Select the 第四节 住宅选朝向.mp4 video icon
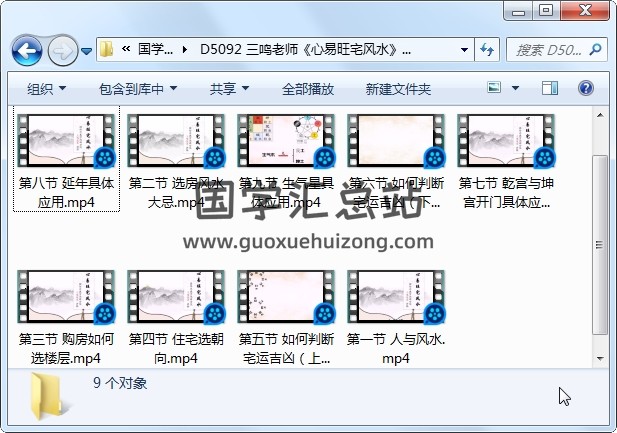Screen dimensions: 617x433 (176, 296)
